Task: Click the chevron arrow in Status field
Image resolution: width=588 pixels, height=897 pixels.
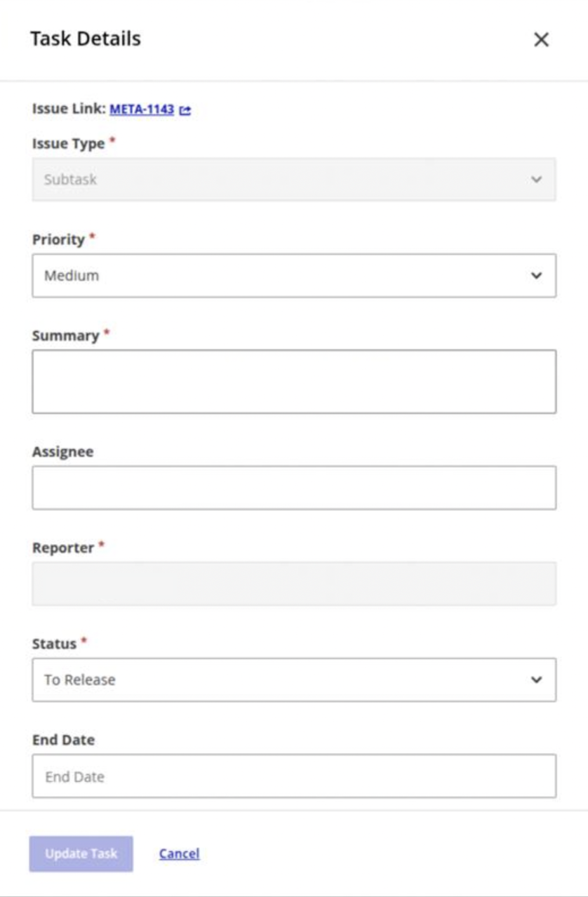Action: pos(536,680)
